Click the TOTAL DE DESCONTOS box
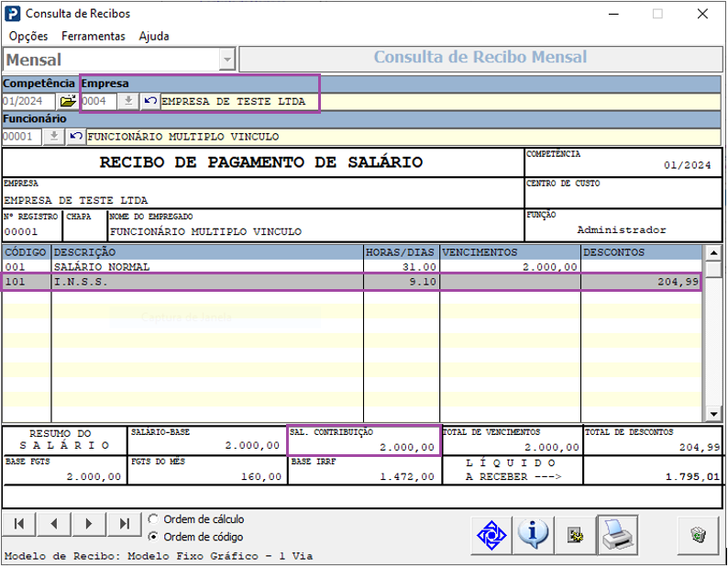Viewport: 728px width, 568px height. (x=653, y=440)
